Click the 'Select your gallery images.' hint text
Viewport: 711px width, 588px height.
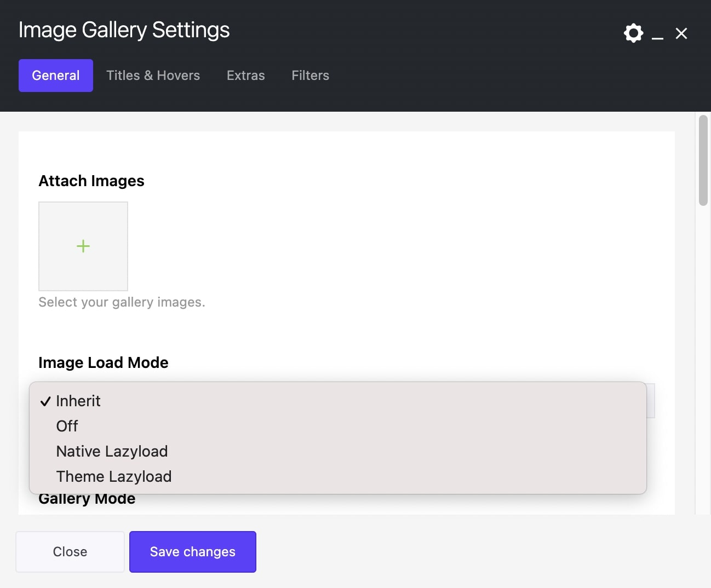[x=122, y=302]
